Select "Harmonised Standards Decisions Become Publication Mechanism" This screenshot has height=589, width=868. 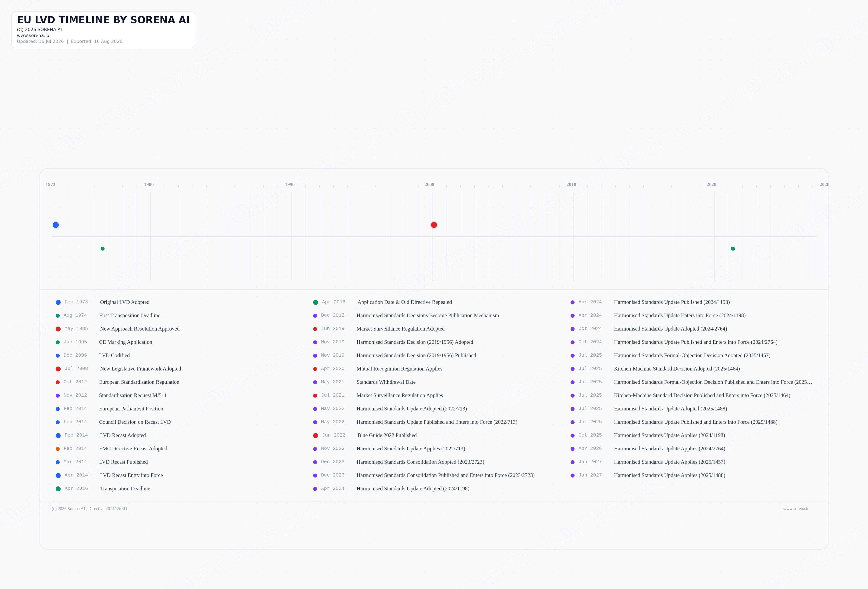tap(428, 316)
